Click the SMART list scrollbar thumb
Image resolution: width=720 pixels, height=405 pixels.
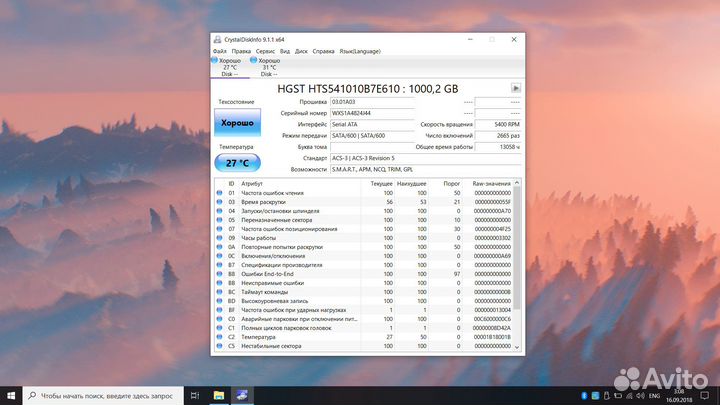tap(517, 248)
